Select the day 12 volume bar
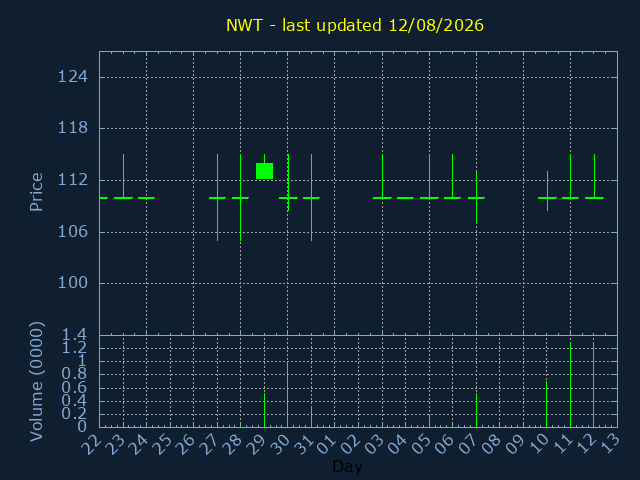 [593, 384]
